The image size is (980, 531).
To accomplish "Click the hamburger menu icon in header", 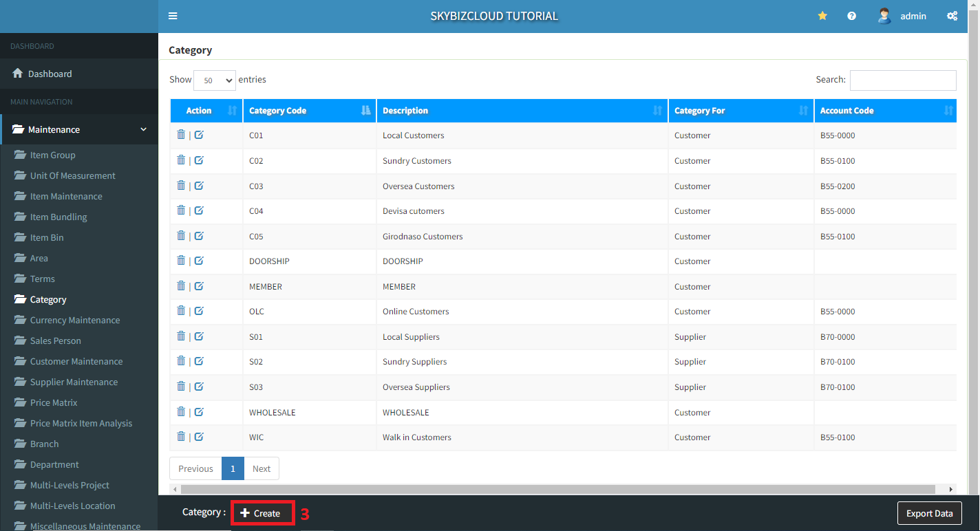I will point(173,16).
